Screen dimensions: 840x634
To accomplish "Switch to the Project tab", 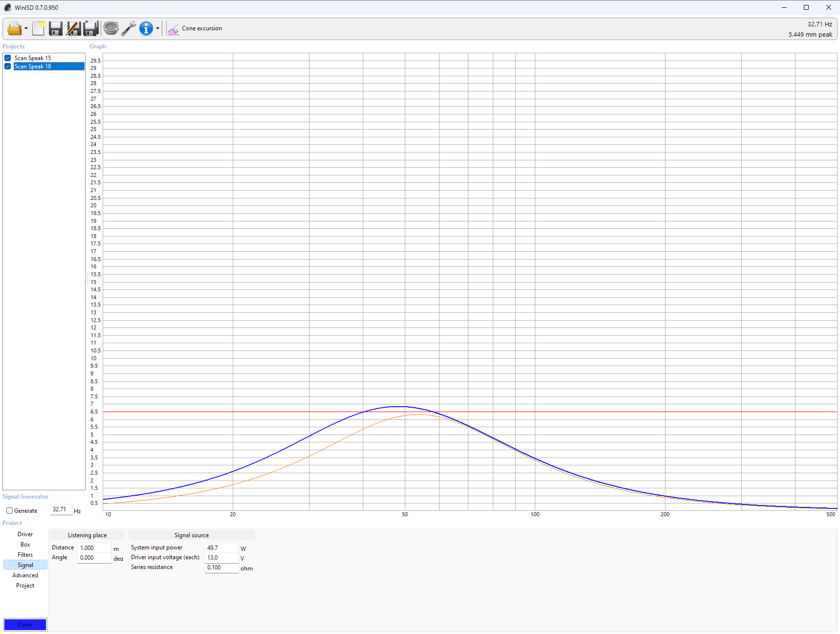I will [x=25, y=586].
